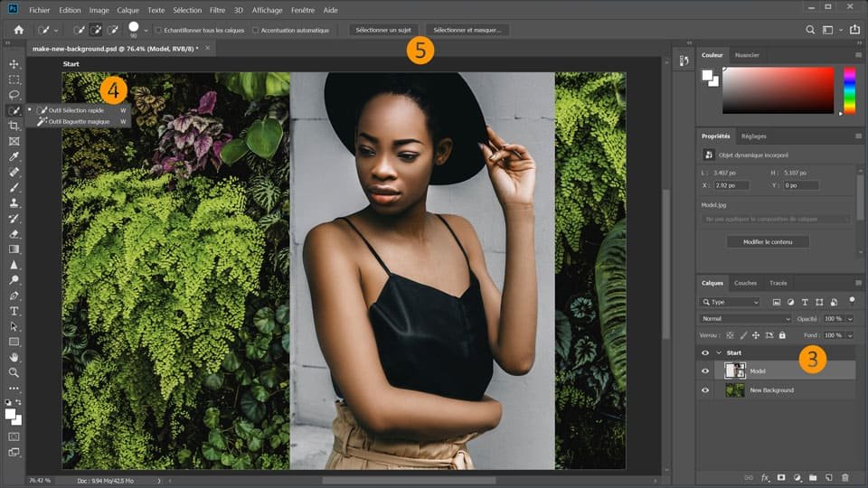Image resolution: width=868 pixels, height=488 pixels.
Task: Activate the Hand tool
Action: pyautogui.click(x=14, y=357)
